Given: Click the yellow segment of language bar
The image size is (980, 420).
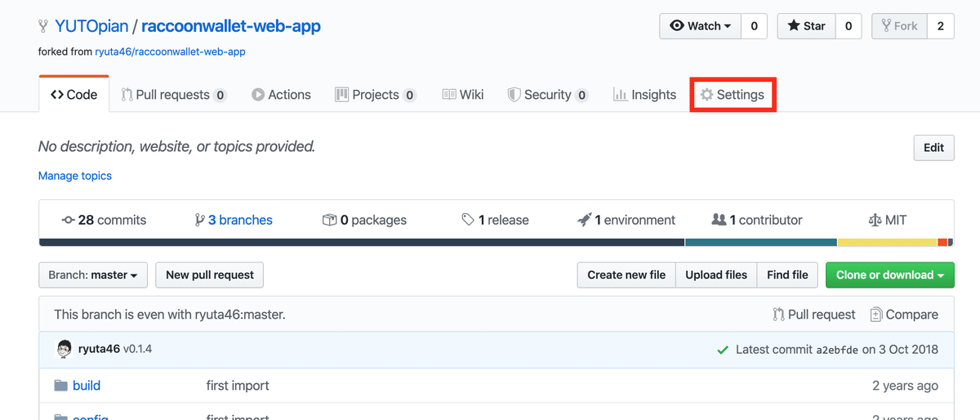Looking at the screenshot, I should tap(888, 242).
